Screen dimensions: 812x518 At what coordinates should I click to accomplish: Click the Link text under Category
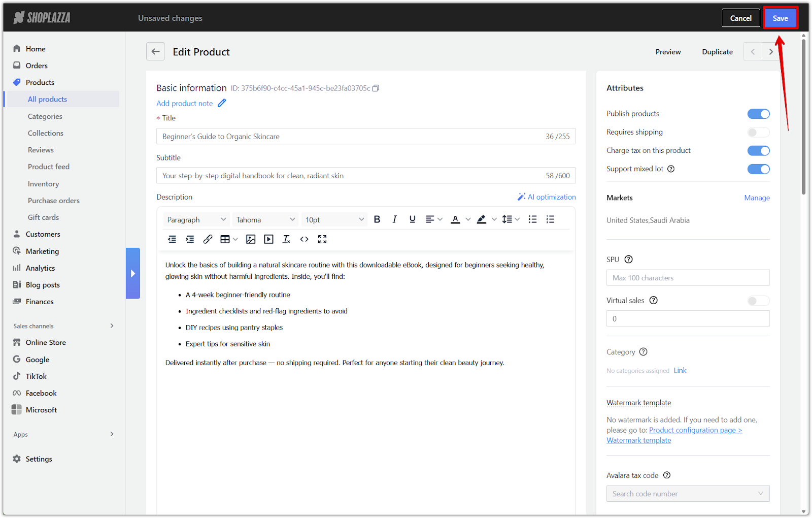[680, 371]
